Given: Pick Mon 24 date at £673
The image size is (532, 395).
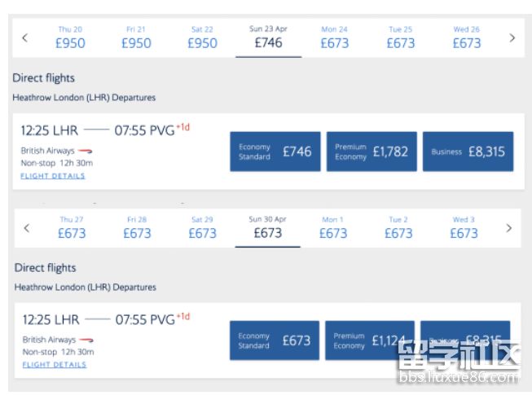Looking at the screenshot, I should point(334,37).
